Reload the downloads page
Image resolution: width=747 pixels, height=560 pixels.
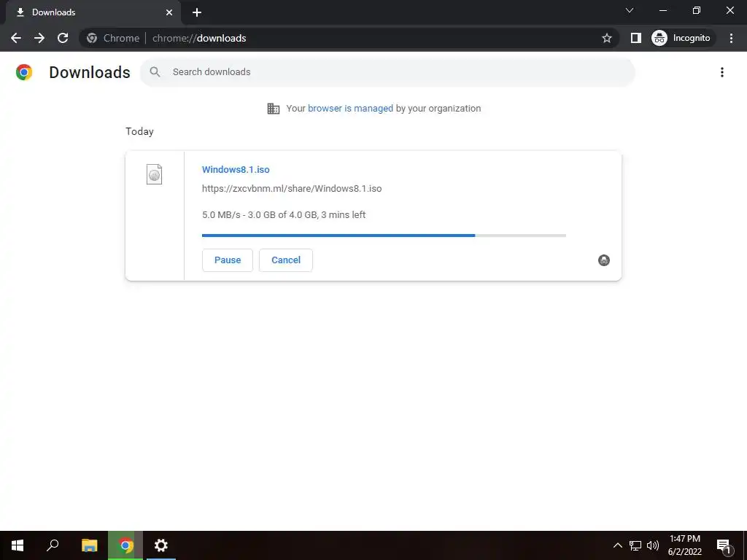click(x=63, y=38)
